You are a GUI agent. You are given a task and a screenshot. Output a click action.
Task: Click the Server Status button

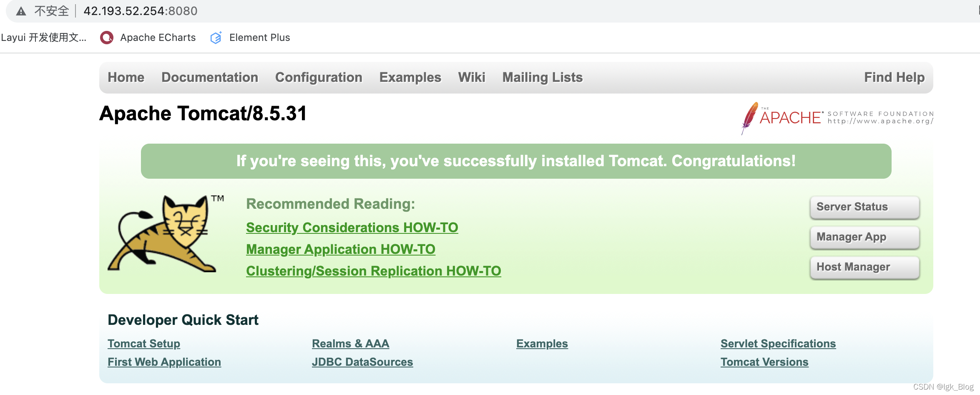[864, 207]
